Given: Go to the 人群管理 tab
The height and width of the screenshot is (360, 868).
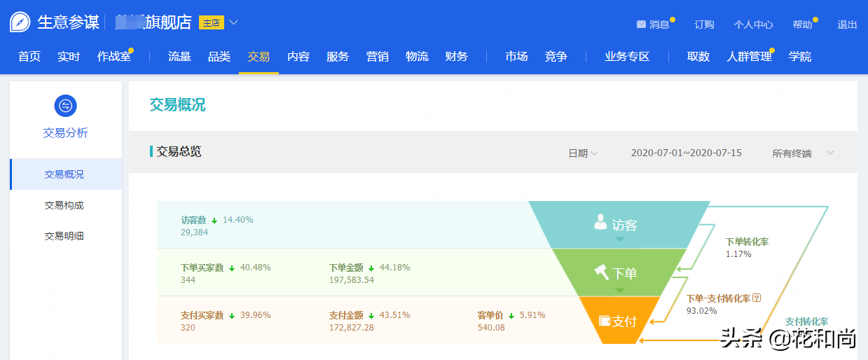Looking at the screenshot, I should [749, 57].
